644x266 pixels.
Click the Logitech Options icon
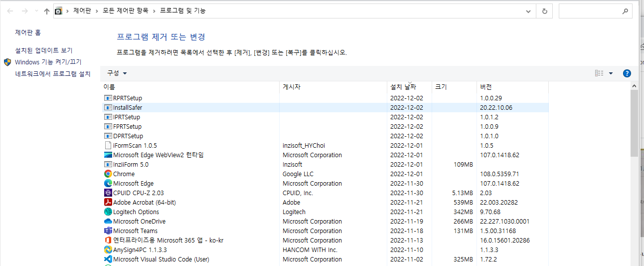[x=108, y=212]
